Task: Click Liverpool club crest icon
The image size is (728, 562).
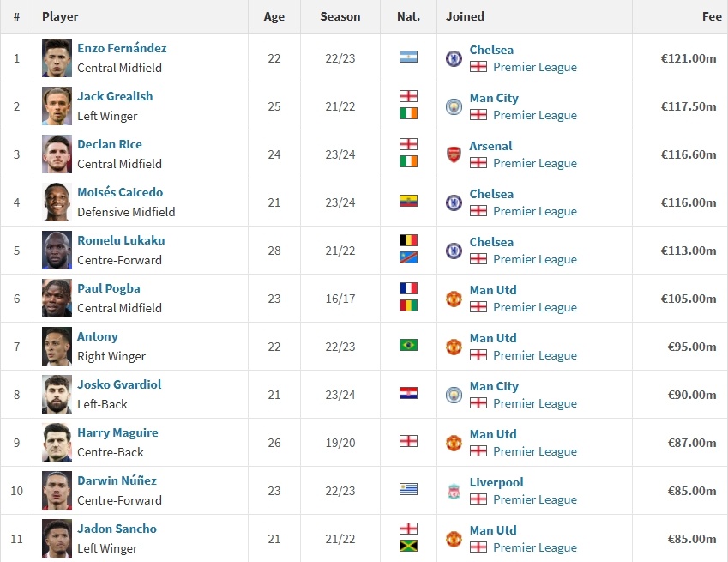Action: click(454, 491)
